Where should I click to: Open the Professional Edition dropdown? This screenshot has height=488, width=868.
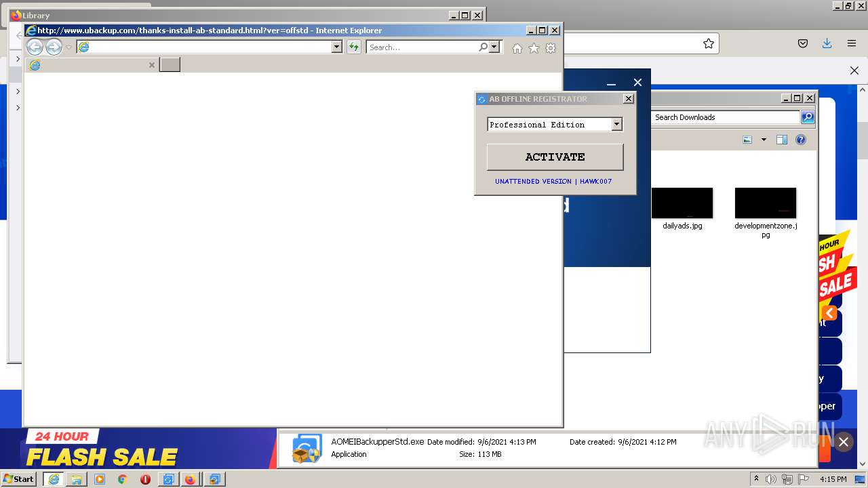tap(616, 124)
